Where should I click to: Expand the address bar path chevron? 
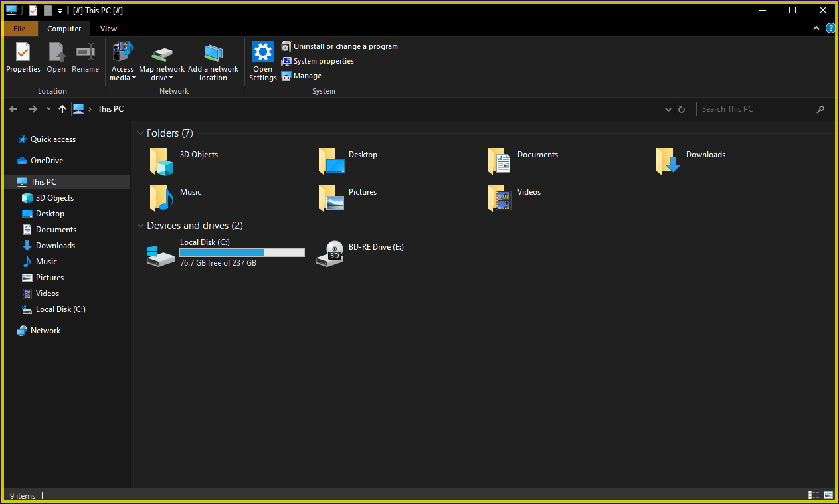tap(90, 109)
